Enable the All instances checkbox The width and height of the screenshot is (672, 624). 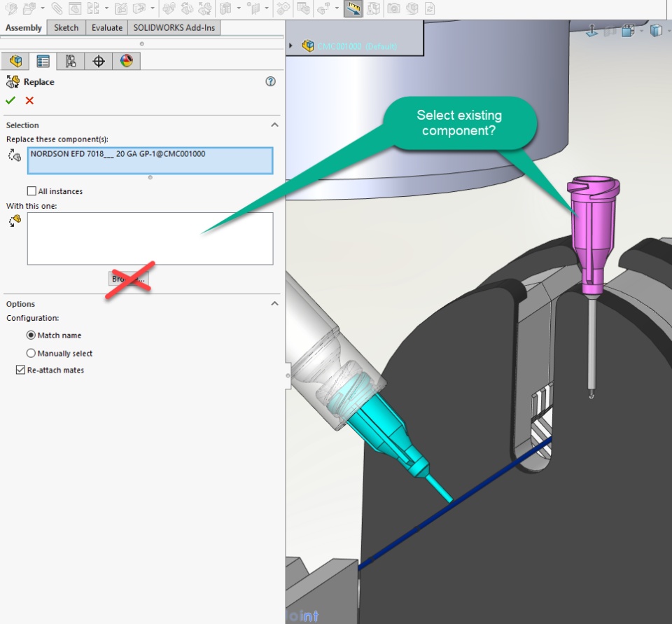pos(31,191)
